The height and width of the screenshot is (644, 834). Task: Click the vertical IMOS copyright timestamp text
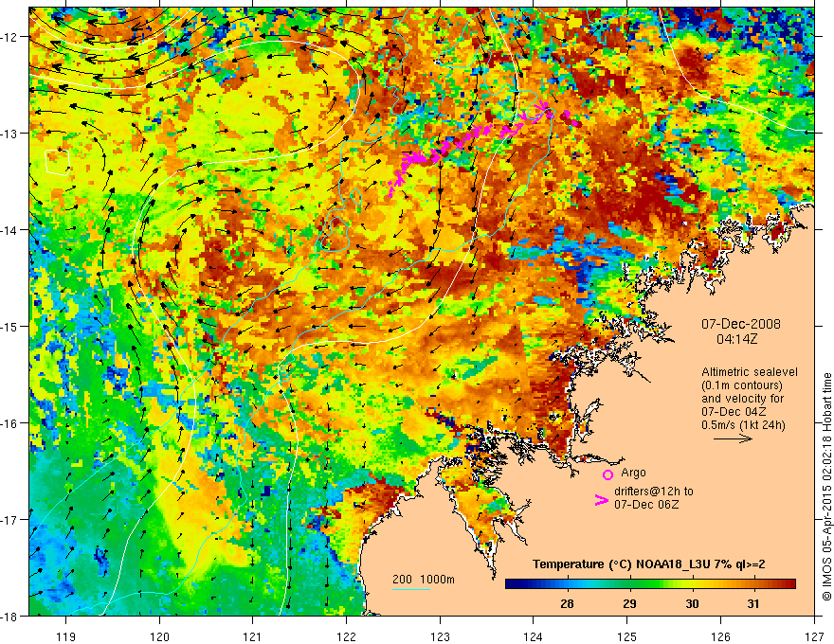(826, 487)
